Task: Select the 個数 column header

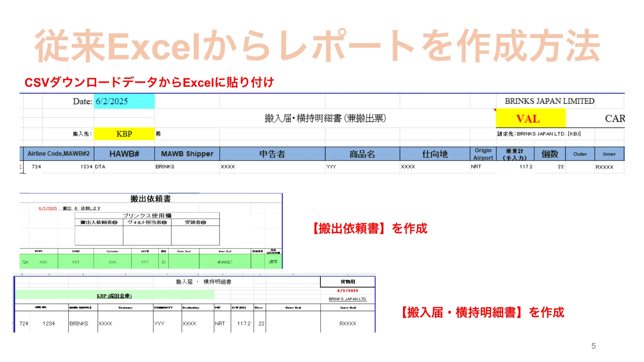Action: pyautogui.click(x=550, y=154)
